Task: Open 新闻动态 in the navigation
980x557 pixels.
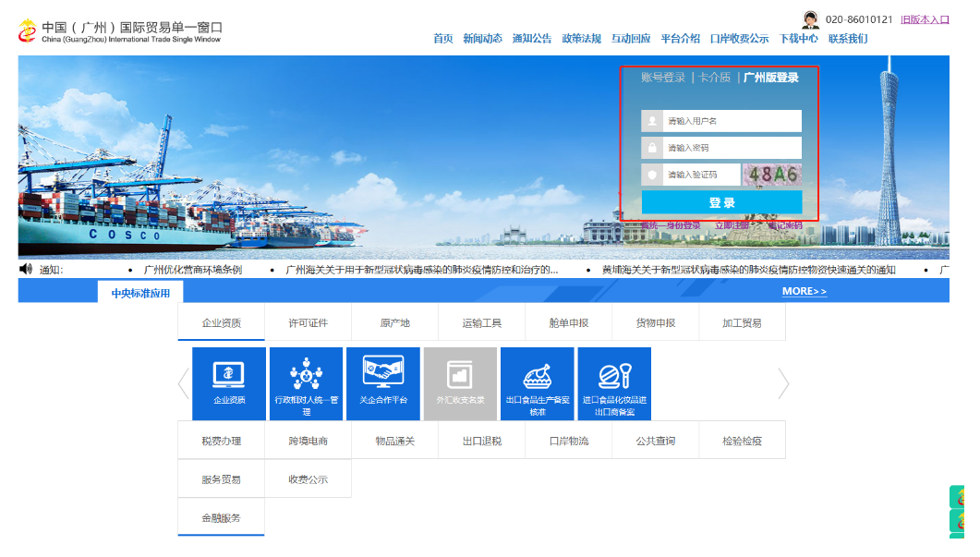Action: point(482,39)
